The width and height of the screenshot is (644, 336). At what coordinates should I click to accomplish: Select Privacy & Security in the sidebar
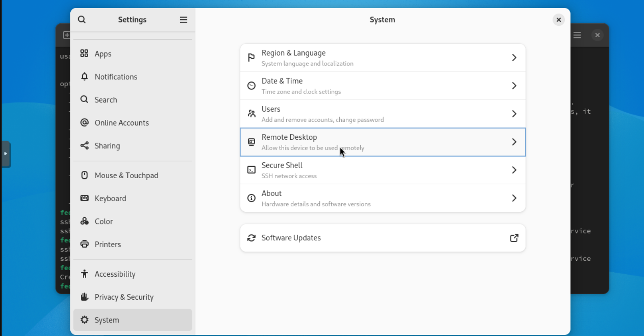133,297
